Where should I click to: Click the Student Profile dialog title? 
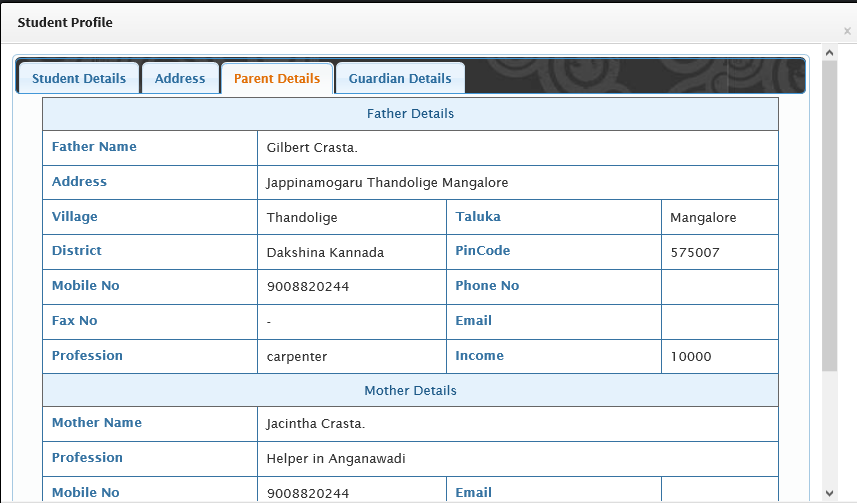[65, 22]
